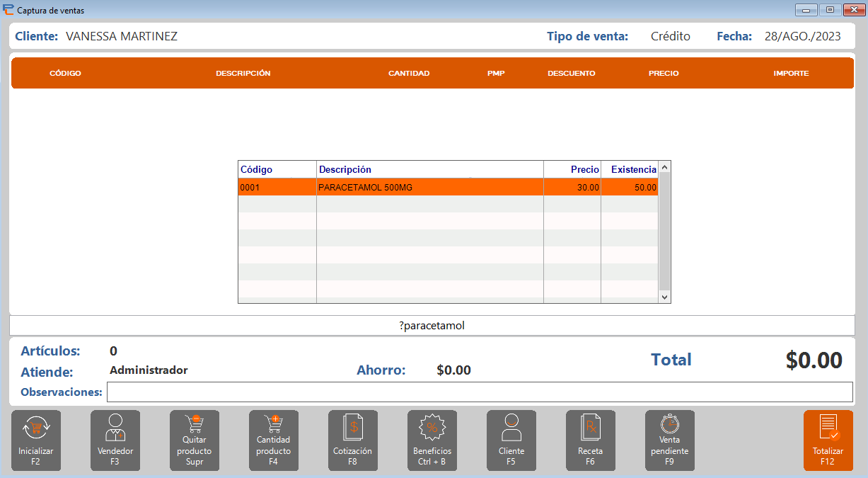Viewport: 868px width, 478px height.
Task: Click the app icon in title bar
Action: pyautogui.click(x=8, y=10)
